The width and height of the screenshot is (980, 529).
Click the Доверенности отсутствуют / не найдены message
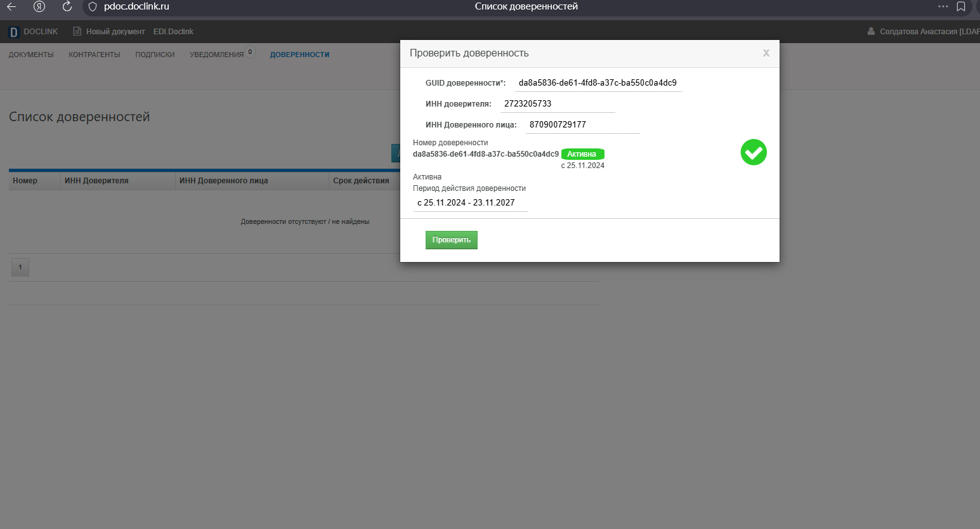point(304,222)
